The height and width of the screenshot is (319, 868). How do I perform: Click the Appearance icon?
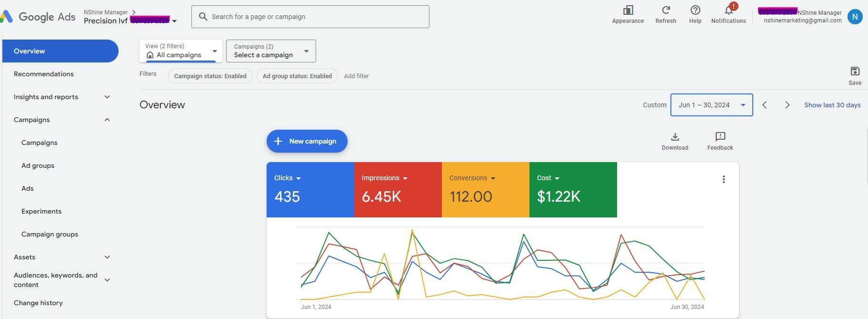628,10
